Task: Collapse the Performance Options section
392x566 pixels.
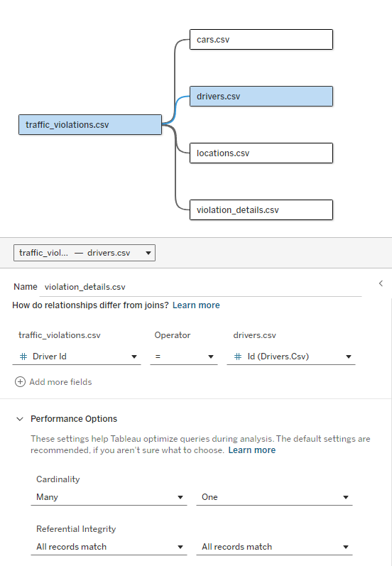Action: coord(20,419)
